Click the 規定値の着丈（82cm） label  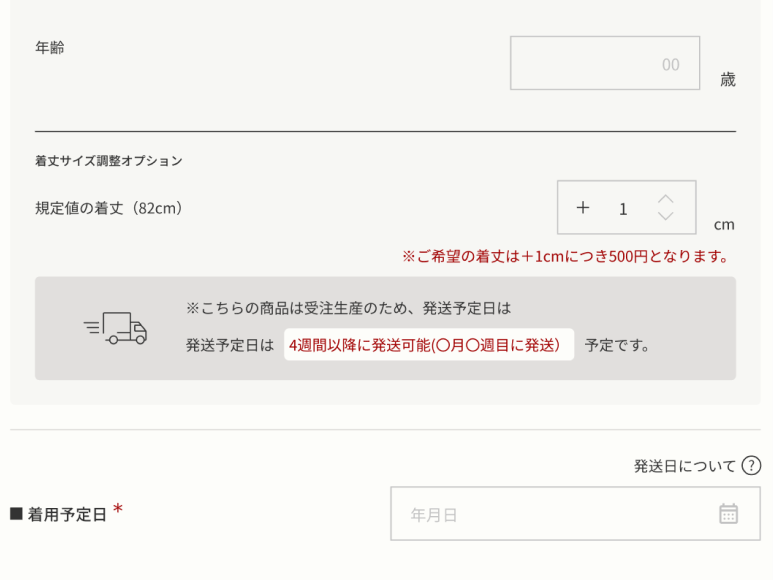[x=109, y=208]
